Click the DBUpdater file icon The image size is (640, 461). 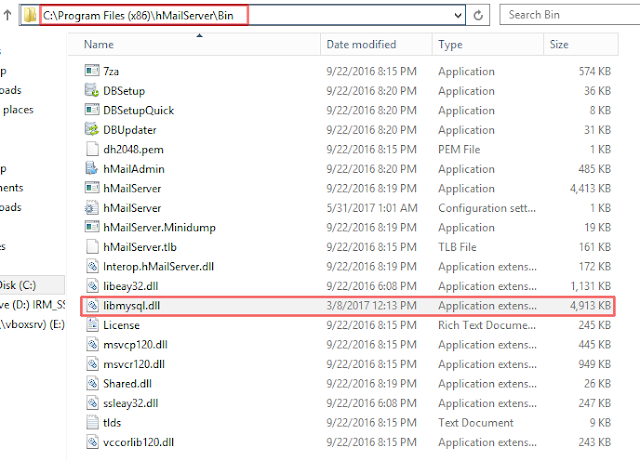point(92,130)
